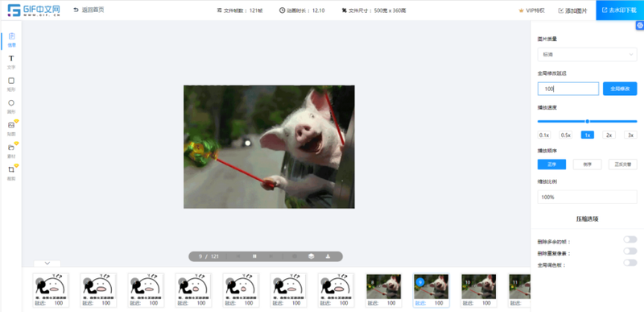Select the 文字 text tool in sidebar
The width and height of the screenshot is (644, 312).
[x=11, y=61]
